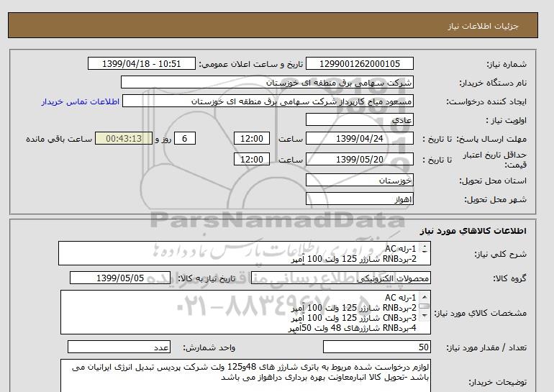
Task: Click the 12:00 time field beside 1399/05/20
Action: 252,159
